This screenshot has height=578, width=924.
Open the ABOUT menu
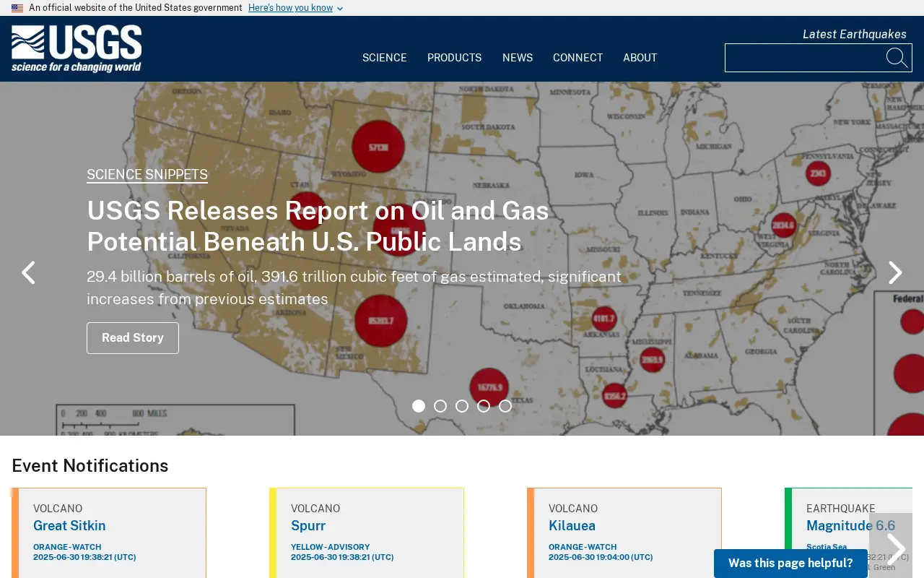(640, 58)
